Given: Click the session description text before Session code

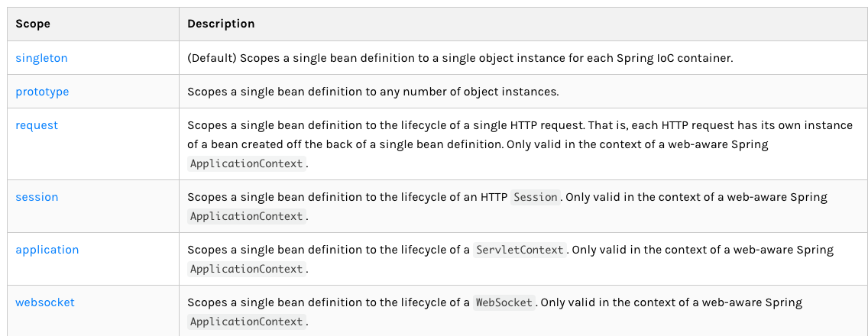Looking at the screenshot, I should pos(348,197).
